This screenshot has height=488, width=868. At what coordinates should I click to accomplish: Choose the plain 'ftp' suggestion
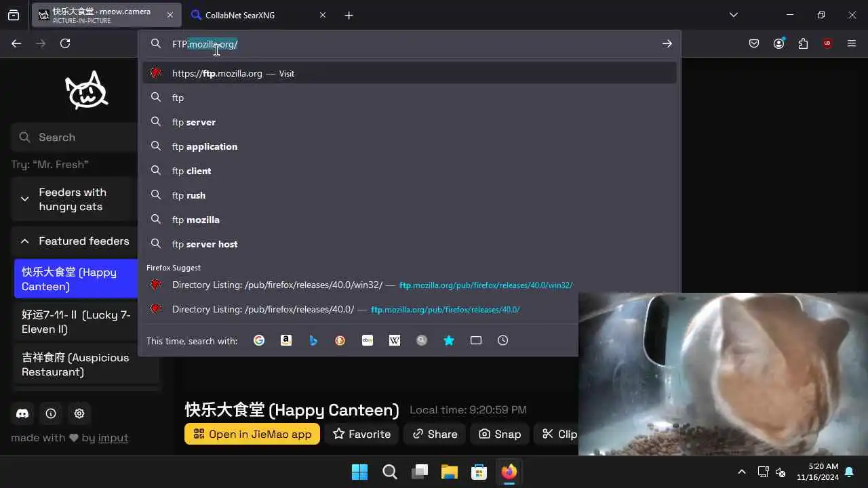tap(410, 98)
